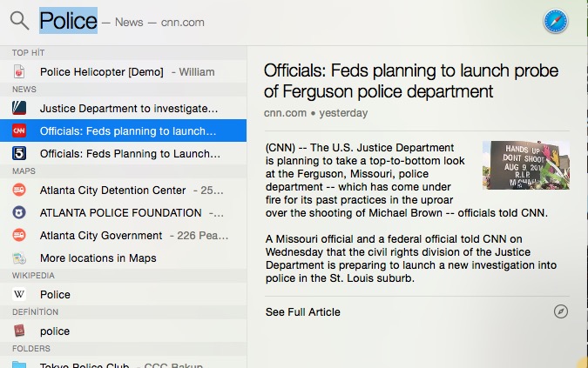The image size is (588, 368).
Task: Select the lowercase police definition result
Action: click(x=55, y=331)
